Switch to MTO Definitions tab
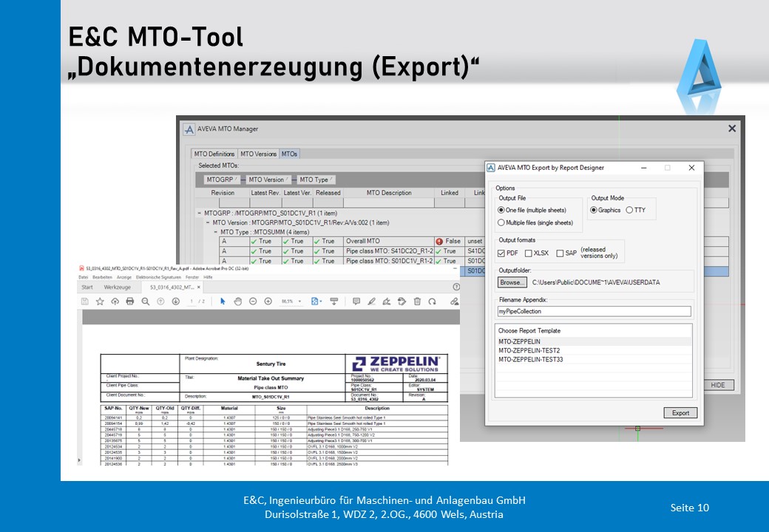Viewport: 769px width, 532px height. tap(214, 154)
